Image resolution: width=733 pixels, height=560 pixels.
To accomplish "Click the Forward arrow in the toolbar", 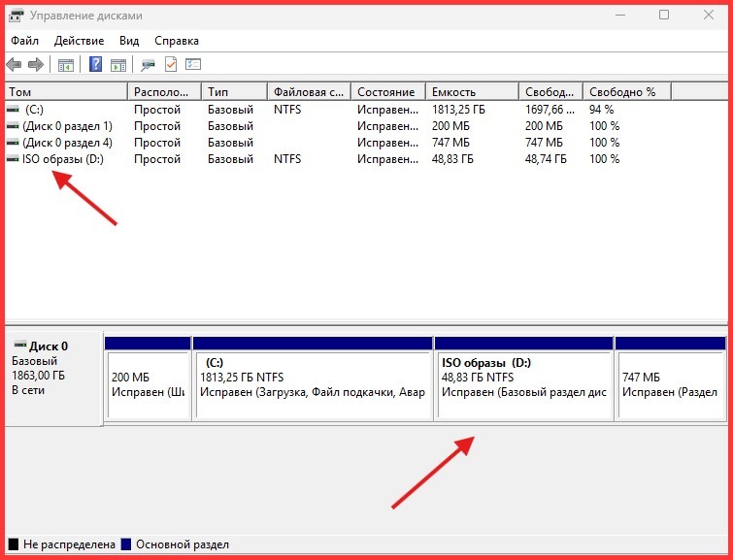I will click(x=36, y=65).
